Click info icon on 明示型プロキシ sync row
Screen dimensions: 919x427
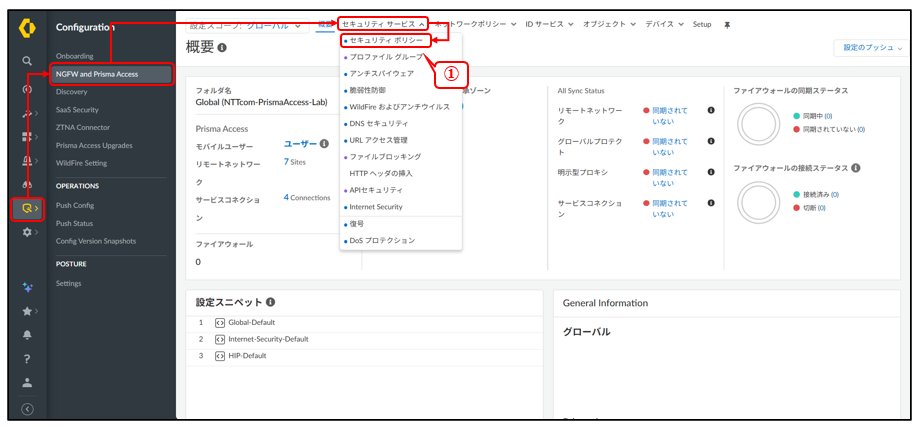tap(711, 172)
